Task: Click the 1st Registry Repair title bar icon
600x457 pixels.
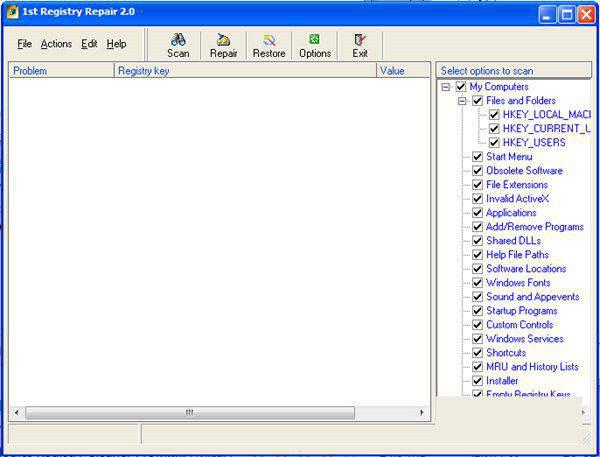Action: (x=13, y=12)
